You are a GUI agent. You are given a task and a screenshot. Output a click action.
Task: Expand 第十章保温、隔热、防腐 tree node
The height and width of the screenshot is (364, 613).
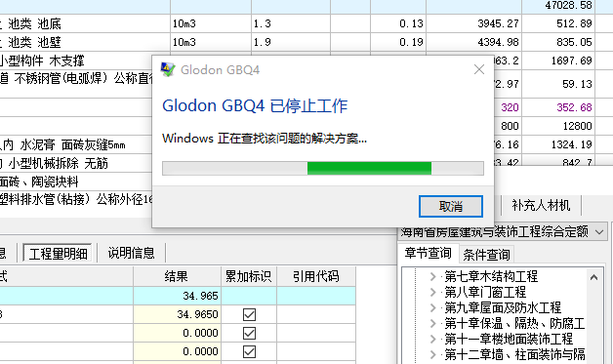pyautogui.click(x=432, y=324)
